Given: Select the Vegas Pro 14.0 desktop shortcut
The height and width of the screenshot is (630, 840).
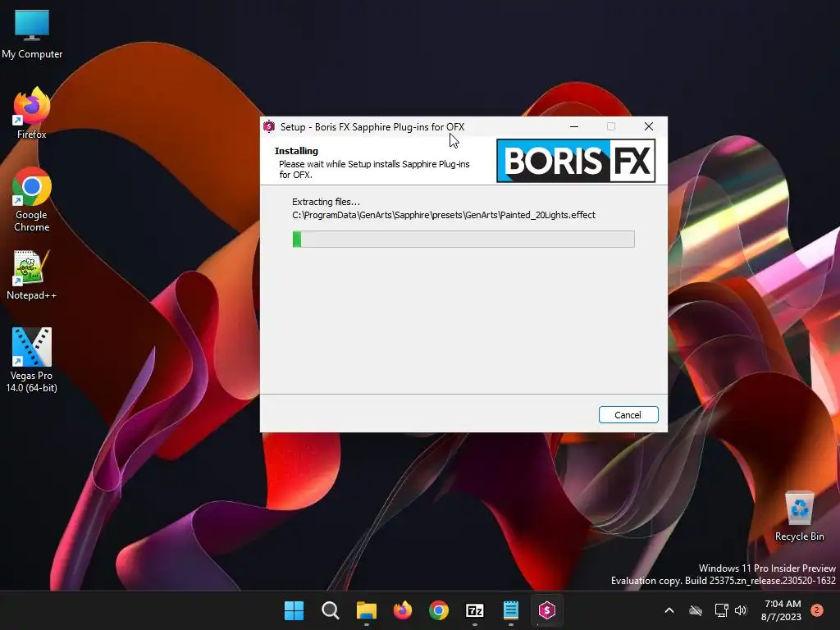Looking at the screenshot, I should click(x=32, y=359).
